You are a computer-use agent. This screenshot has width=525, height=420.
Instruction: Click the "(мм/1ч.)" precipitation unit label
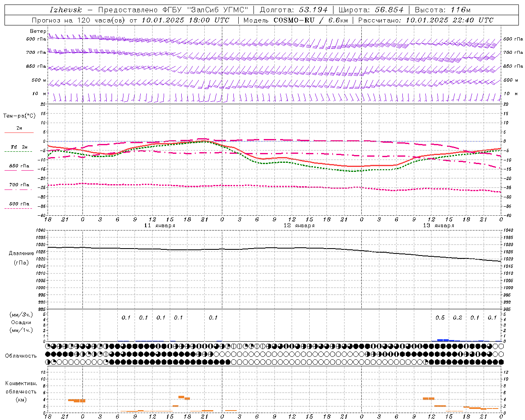point(21,330)
